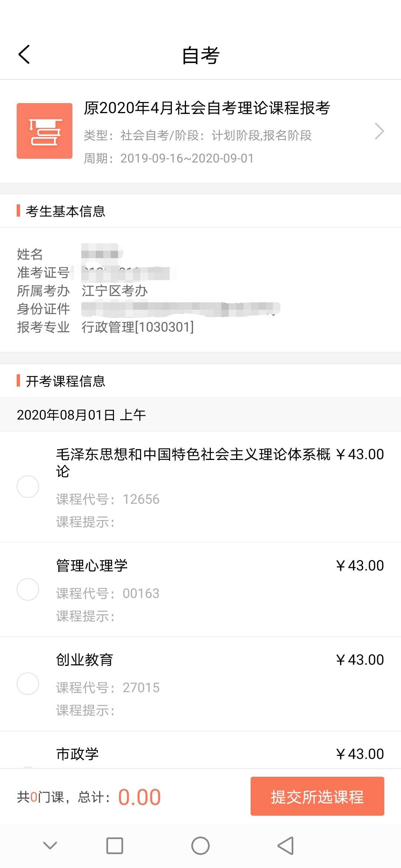Tap the total amount 0.00
This screenshot has height=868, width=401.
139,797
